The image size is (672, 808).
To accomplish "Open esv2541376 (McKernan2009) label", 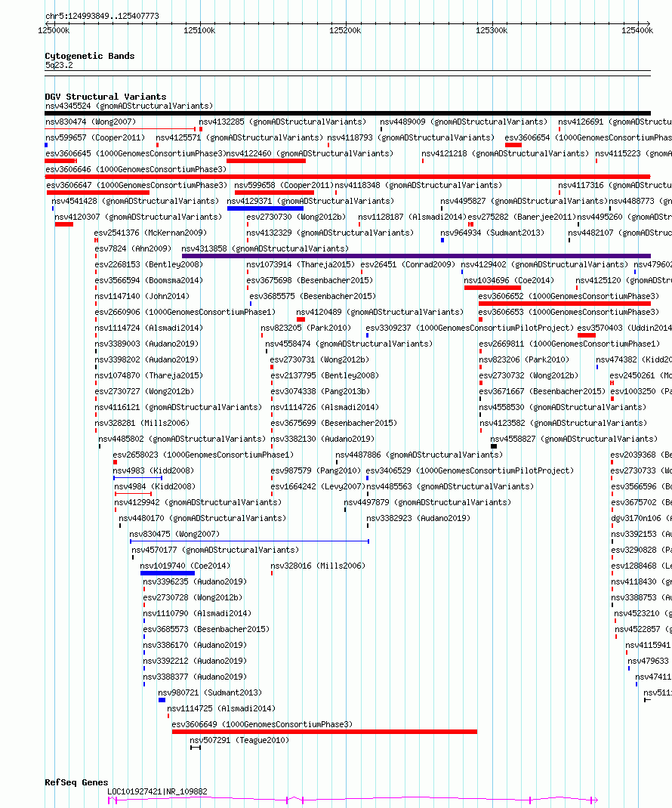I will click(150, 233).
